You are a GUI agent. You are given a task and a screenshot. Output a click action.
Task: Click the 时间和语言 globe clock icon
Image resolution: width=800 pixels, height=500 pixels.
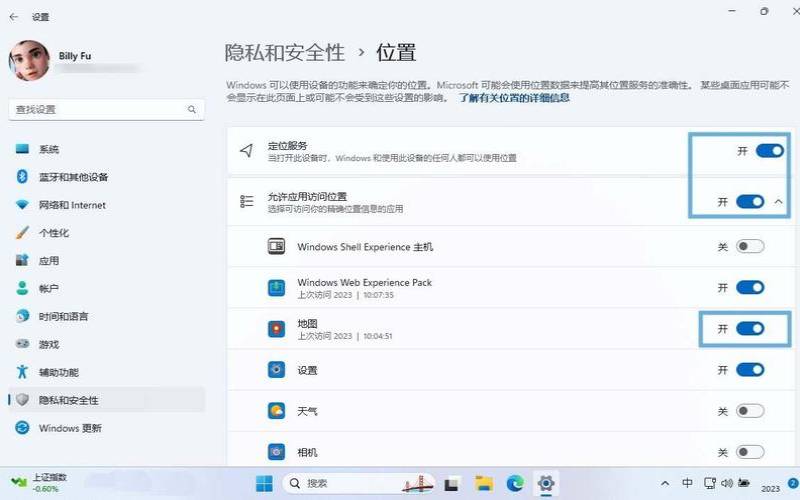[22, 316]
